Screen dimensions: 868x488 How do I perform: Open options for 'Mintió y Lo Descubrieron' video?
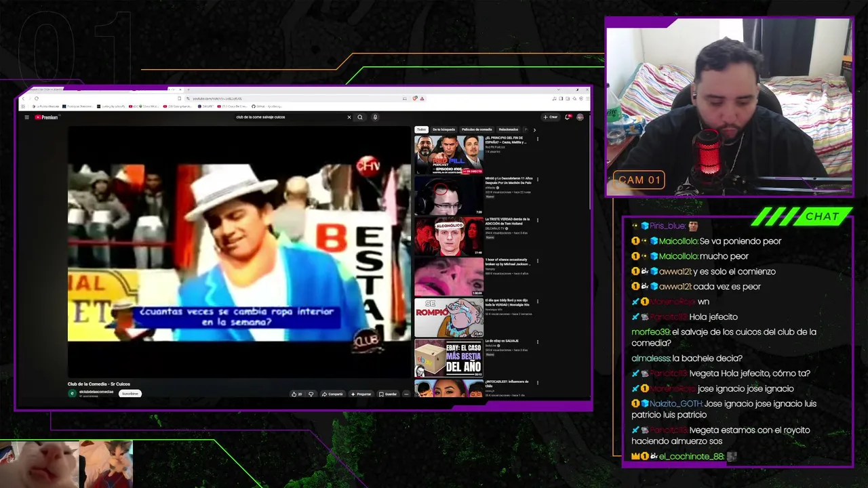[x=538, y=180]
